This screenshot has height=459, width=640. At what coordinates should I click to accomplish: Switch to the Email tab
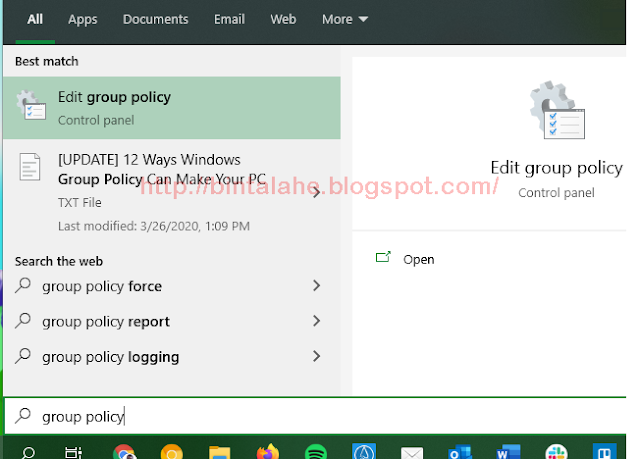click(x=229, y=19)
